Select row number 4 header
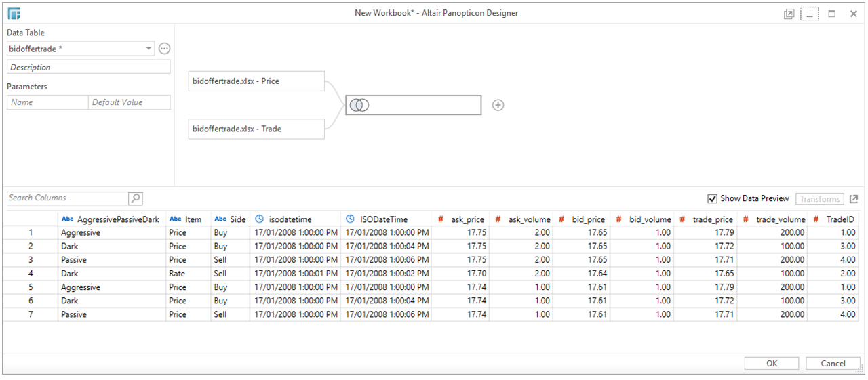The image size is (868, 380). tap(31, 274)
